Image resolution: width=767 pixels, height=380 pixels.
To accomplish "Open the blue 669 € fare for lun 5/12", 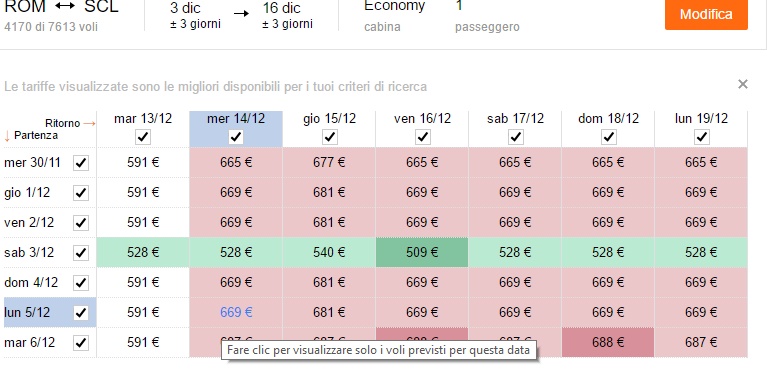I will coord(236,312).
